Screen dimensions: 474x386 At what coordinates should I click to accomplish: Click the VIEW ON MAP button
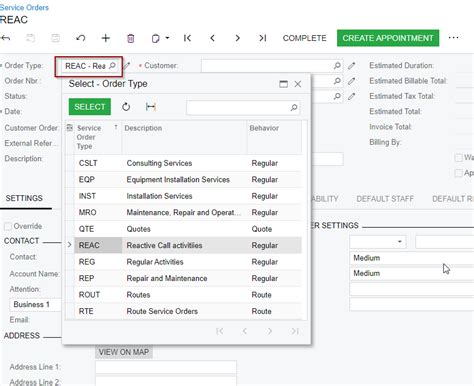click(x=124, y=352)
